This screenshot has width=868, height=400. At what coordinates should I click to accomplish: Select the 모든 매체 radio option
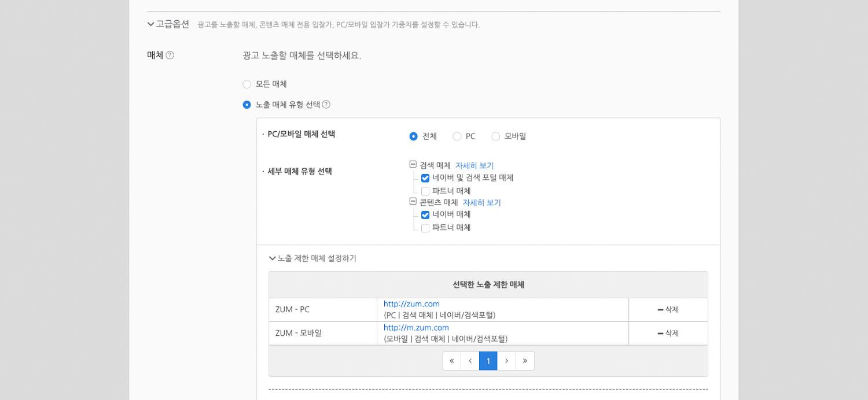click(x=247, y=84)
